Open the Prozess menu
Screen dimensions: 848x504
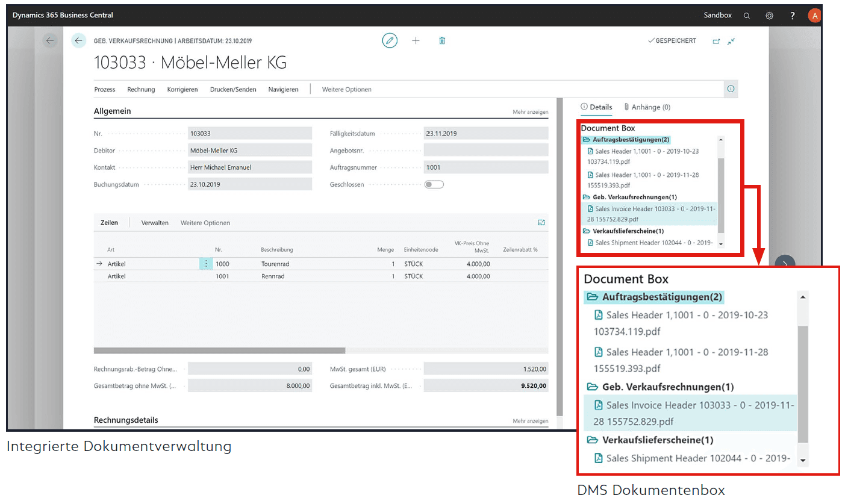coord(105,89)
